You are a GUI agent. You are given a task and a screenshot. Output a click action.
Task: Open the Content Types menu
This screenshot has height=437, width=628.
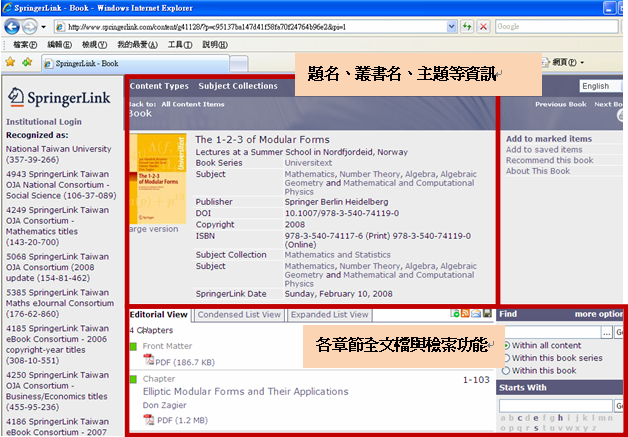[x=159, y=86]
